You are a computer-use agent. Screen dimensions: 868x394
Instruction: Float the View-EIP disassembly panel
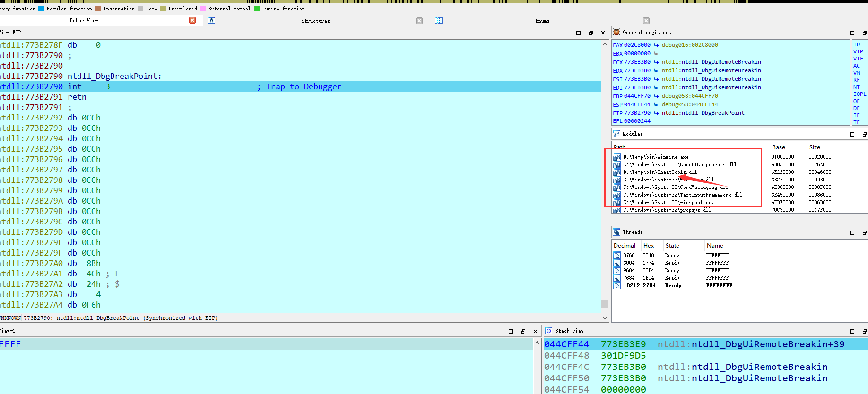(590, 33)
